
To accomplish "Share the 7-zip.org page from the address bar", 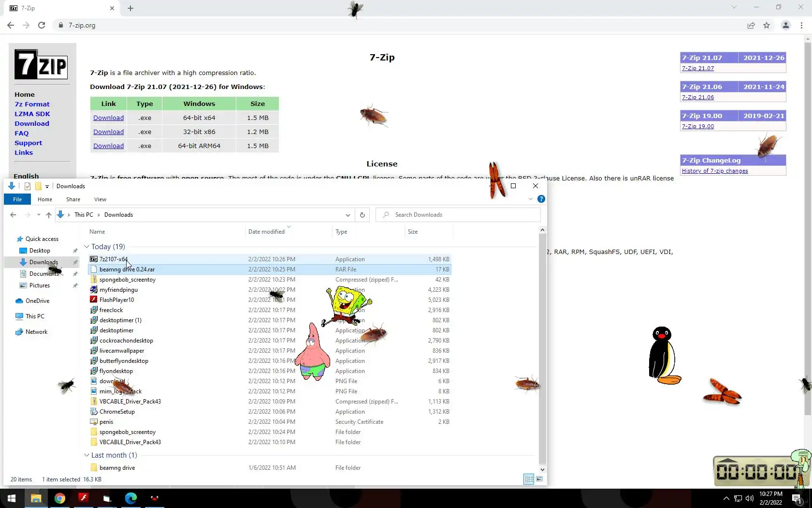I will coord(751,25).
